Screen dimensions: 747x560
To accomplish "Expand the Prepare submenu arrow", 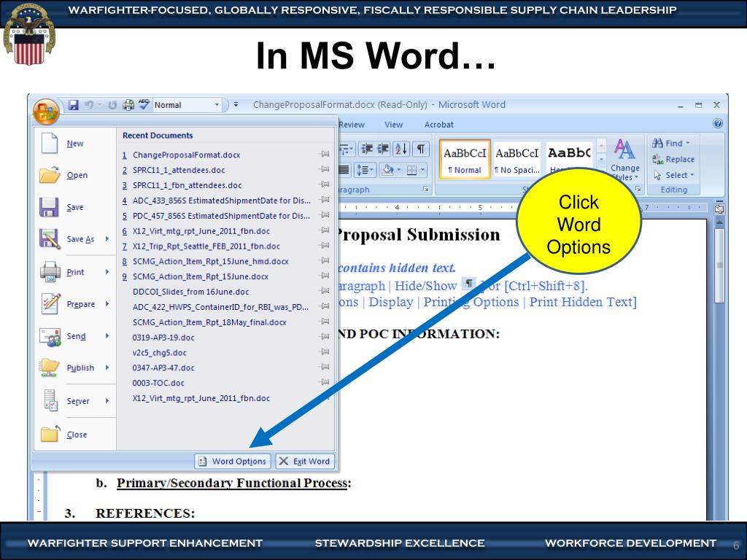I will [x=107, y=304].
